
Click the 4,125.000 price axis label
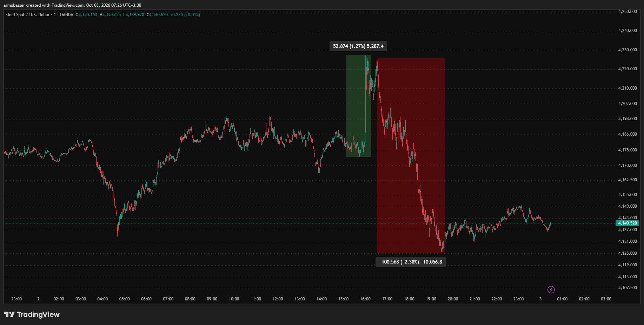[628, 253]
